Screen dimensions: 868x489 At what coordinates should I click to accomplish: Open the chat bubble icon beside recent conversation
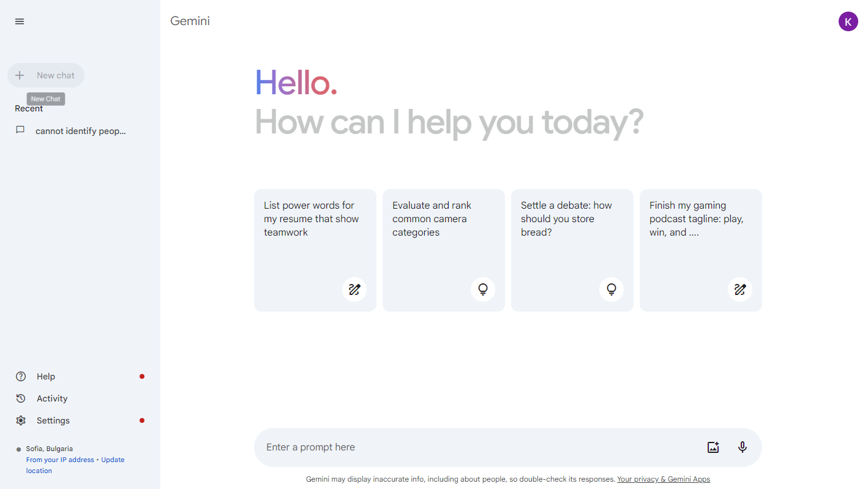pyautogui.click(x=20, y=130)
